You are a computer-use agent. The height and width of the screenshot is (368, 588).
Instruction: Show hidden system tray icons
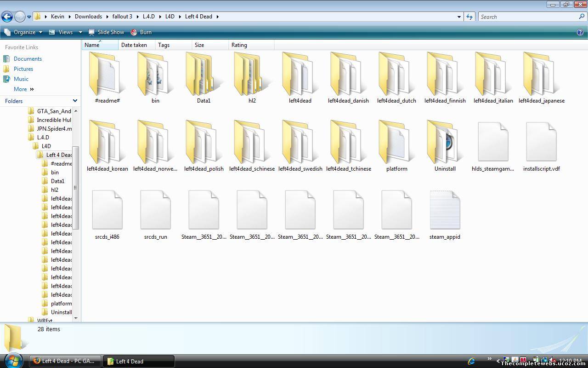498,361
